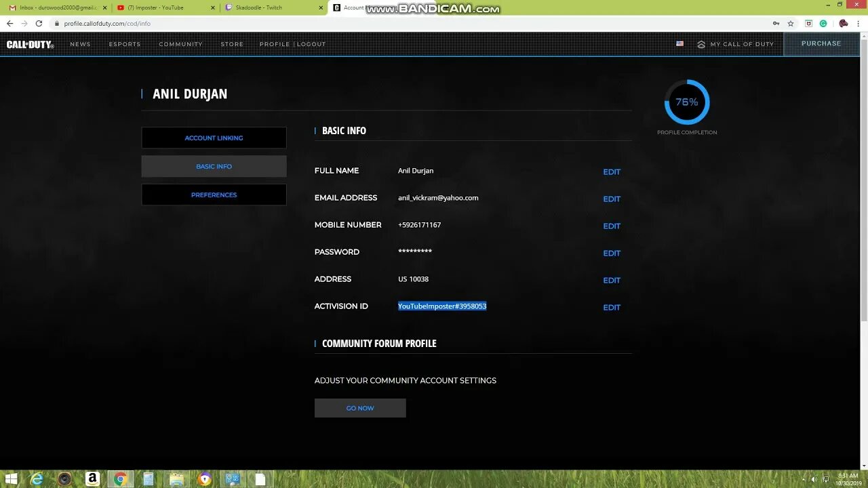Open the McAfee extension icon
This screenshot has height=488, width=868.
808,23
